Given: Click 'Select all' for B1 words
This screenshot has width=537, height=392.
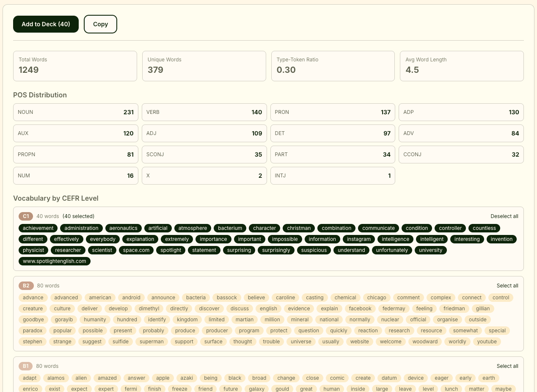Looking at the screenshot, I should click(x=507, y=366).
